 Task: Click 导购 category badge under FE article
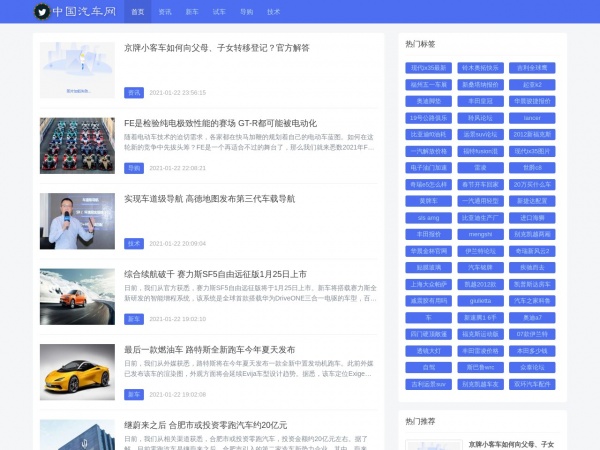[x=134, y=168]
